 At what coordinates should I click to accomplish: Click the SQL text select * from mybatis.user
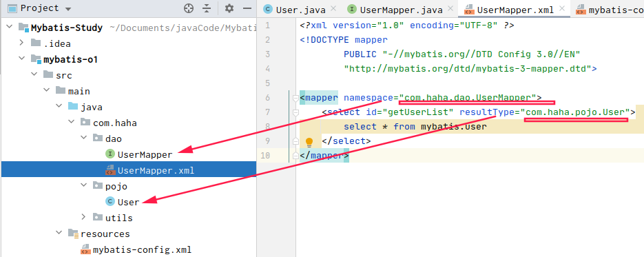[x=415, y=127]
